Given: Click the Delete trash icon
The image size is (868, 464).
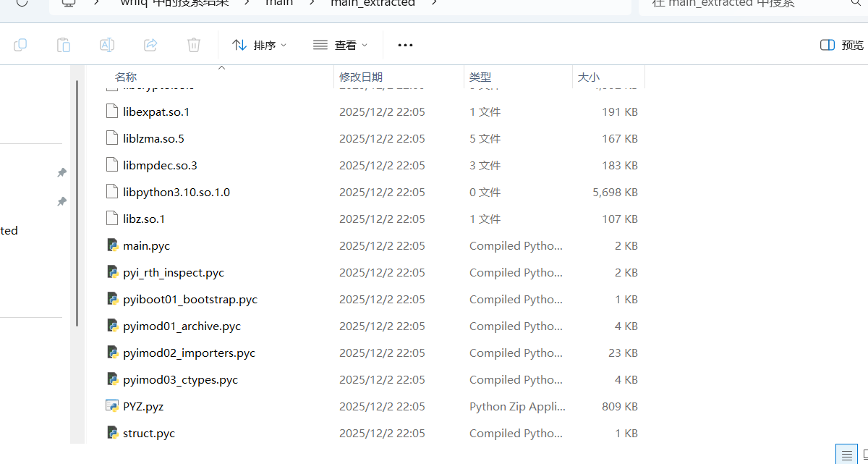Looking at the screenshot, I should [x=194, y=45].
